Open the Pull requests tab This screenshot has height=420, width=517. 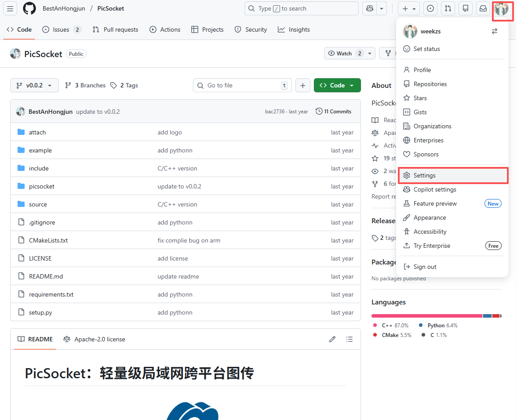tap(115, 29)
